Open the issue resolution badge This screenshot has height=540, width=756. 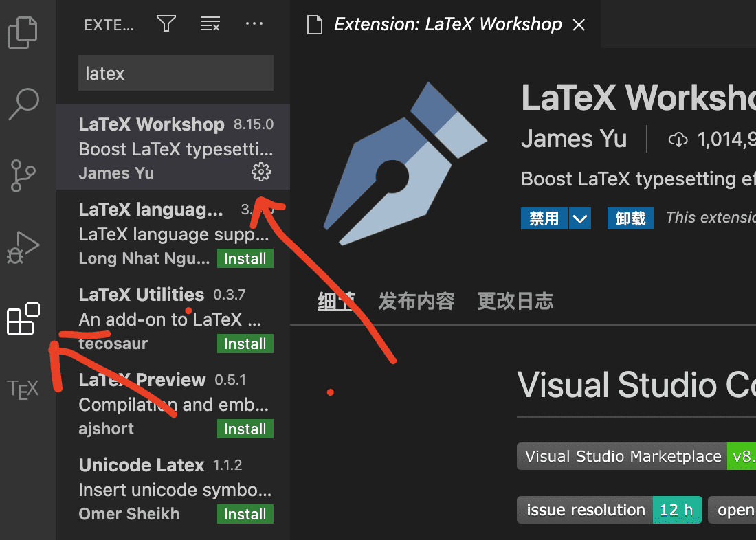(x=610, y=510)
